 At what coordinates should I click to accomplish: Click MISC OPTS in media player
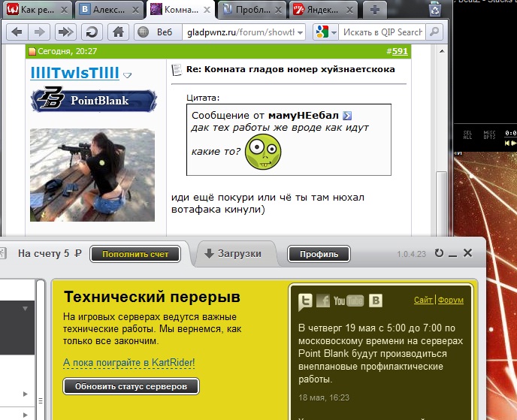click(x=490, y=134)
